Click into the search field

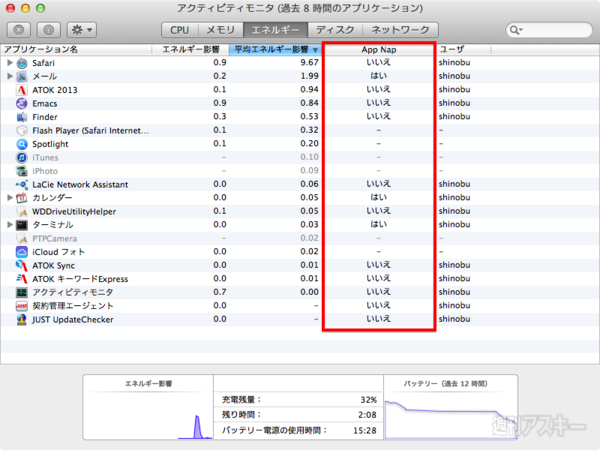[549, 30]
